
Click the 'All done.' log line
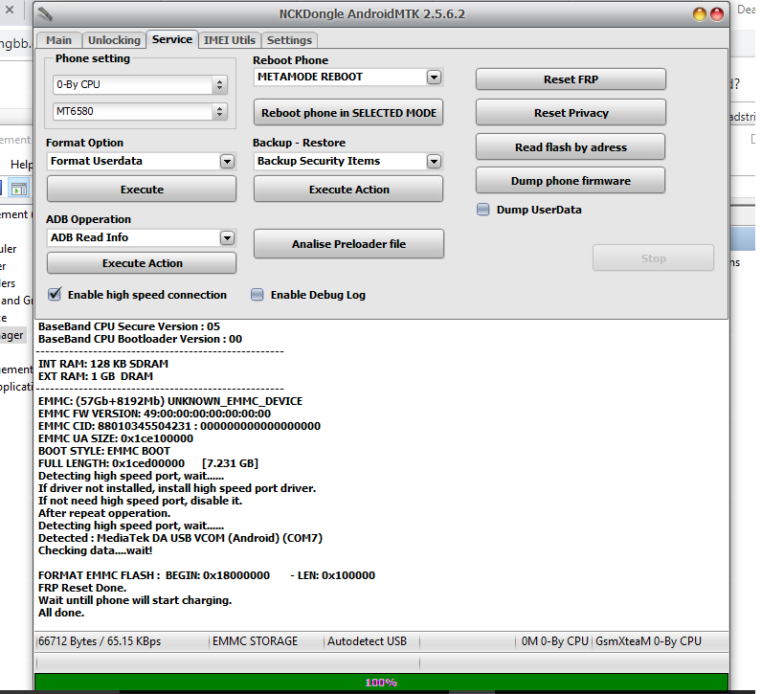pos(61,613)
